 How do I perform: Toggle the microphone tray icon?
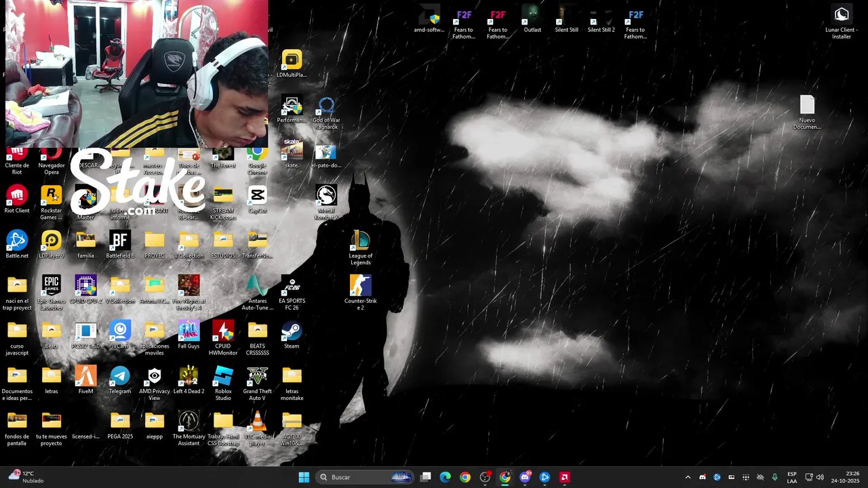pyautogui.click(x=774, y=477)
